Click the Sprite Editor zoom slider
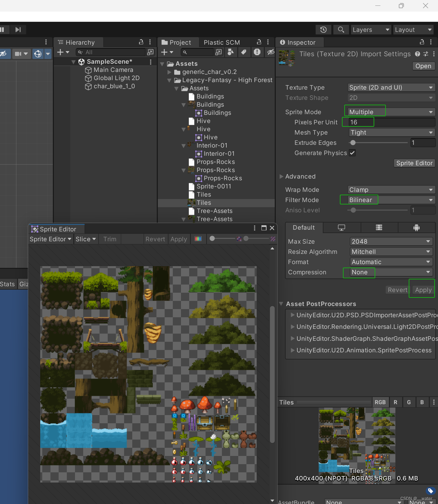The width and height of the screenshot is (438, 504). [223, 239]
